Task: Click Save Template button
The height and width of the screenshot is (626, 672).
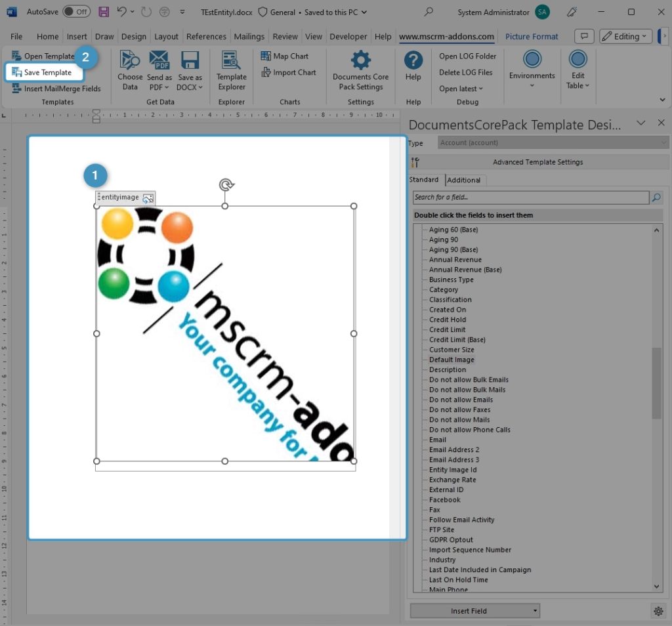Action: (45, 72)
